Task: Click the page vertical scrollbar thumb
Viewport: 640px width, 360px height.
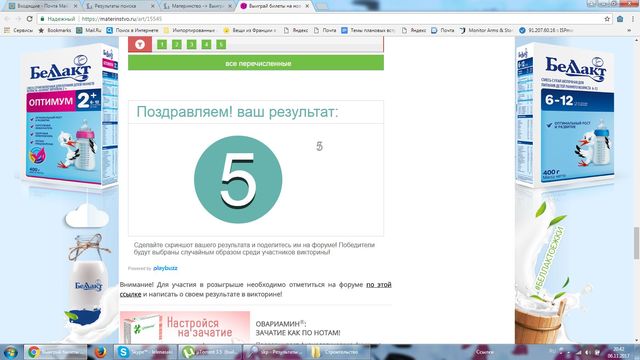Action: pos(636,243)
